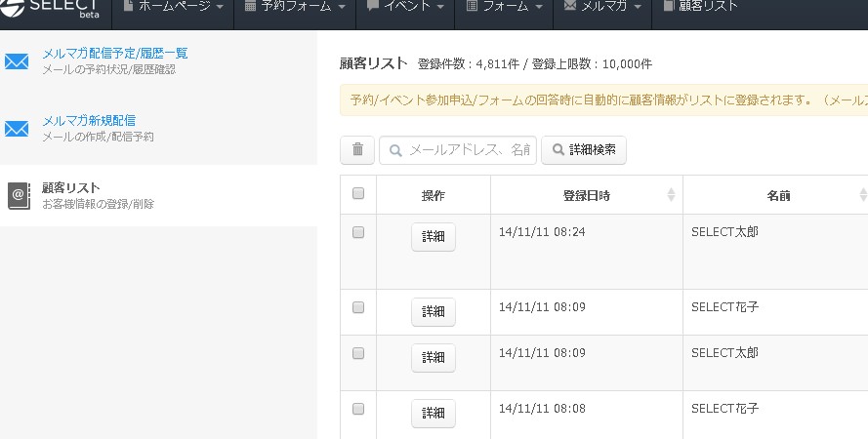Open メルマガ配信予定/履歴一覧 link
The width and height of the screenshot is (868, 439).
[115, 53]
